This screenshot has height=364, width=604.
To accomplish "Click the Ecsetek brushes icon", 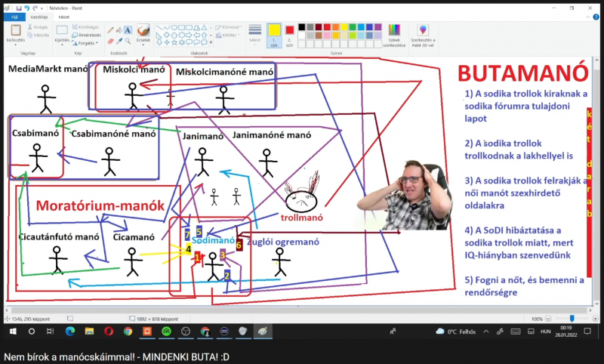I will 143,30.
